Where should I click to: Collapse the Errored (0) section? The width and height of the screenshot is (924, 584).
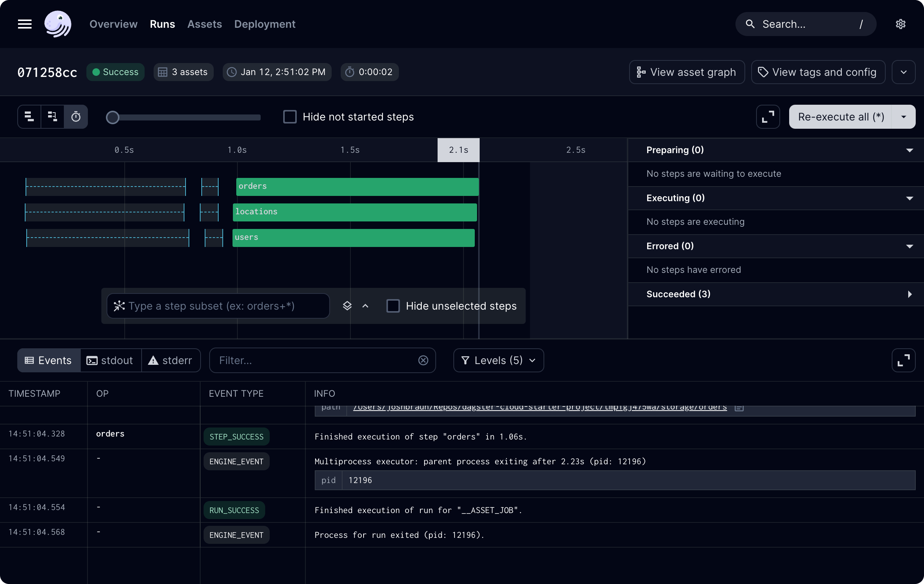pyautogui.click(x=909, y=246)
